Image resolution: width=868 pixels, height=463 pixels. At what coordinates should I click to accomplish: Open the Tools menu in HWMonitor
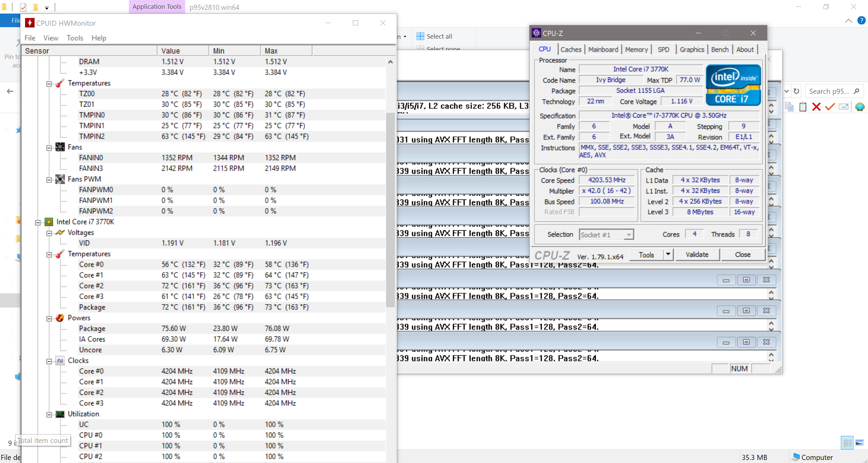[75, 38]
